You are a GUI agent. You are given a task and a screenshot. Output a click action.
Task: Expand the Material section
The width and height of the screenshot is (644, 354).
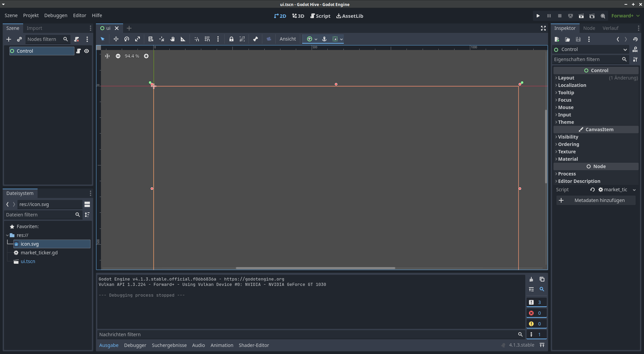596,159
